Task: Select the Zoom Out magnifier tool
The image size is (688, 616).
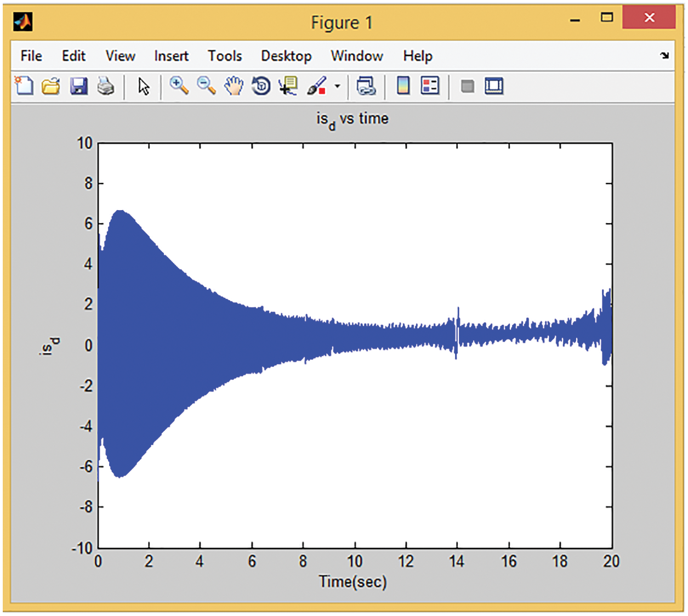Action: (x=206, y=86)
